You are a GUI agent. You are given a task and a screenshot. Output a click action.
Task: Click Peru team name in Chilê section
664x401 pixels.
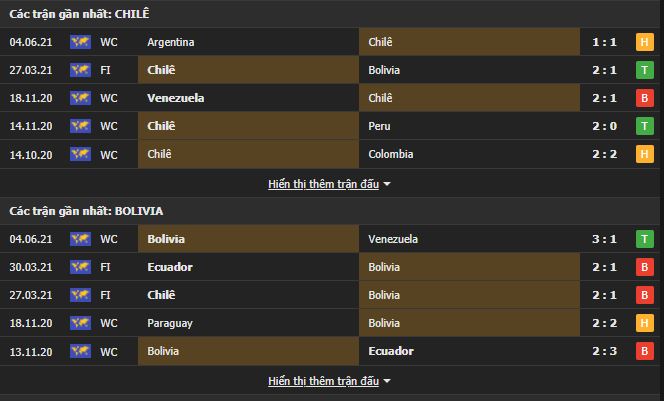[379, 126]
